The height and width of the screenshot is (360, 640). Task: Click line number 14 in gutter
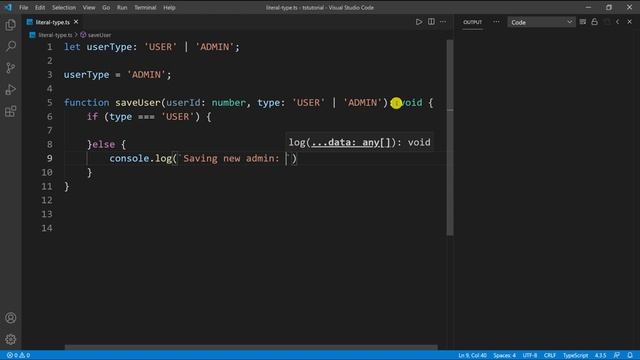[47, 228]
